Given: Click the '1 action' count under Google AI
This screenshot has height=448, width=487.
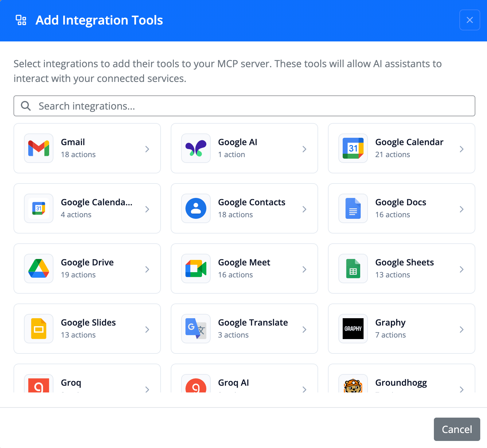Looking at the screenshot, I should (x=232, y=154).
